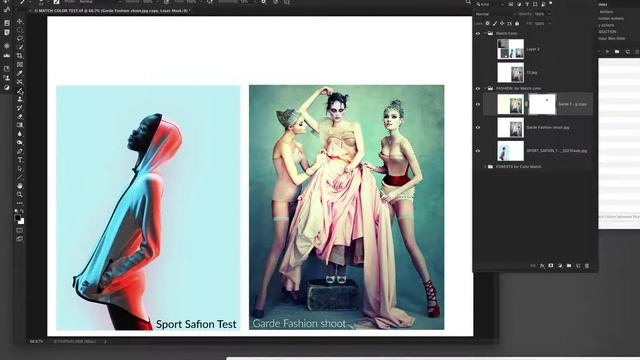The image size is (640, 360).
Task: Filter layers by type layers
Action: (x=527, y=4)
